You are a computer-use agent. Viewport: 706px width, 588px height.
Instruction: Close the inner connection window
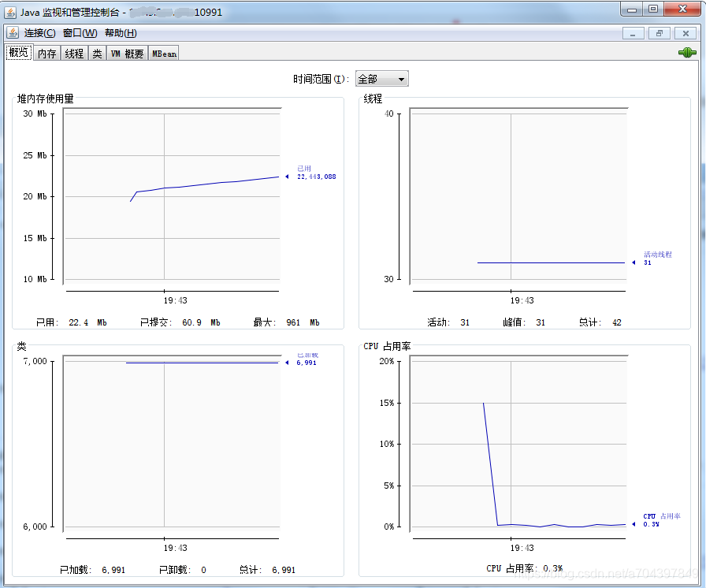pyautogui.click(x=686, y=33)
